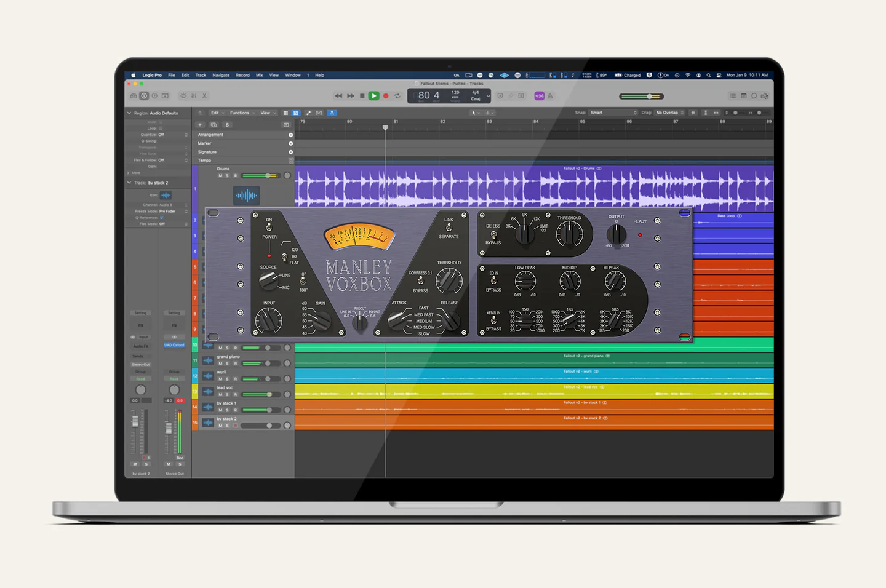This screenshot has height=588, width=886.
Task: Open the Drag No Overlap dropdown
Action: pyautogui.click(x=669, y=113)
